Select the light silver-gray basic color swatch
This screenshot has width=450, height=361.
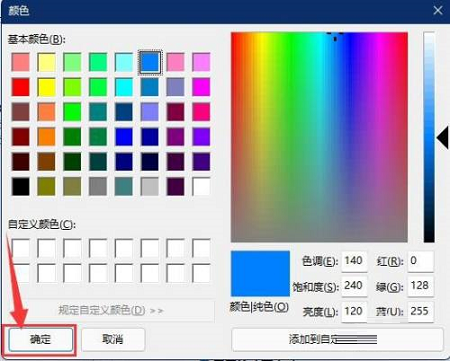pyautogui.click(x=150, y=186)
